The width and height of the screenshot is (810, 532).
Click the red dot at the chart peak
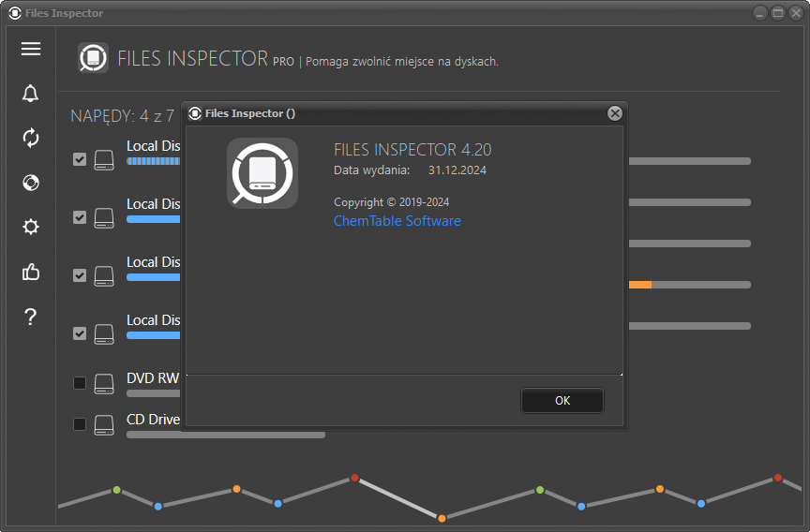pos(355,478)
